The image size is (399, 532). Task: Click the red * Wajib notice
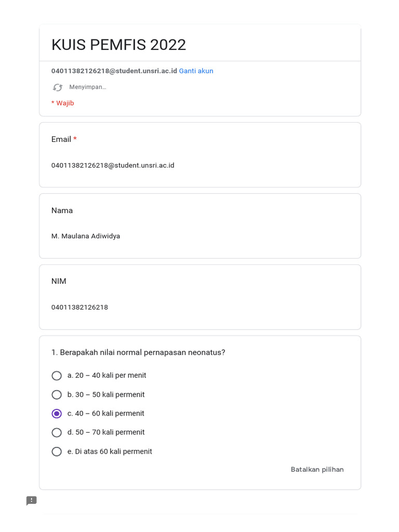point(62,103)
